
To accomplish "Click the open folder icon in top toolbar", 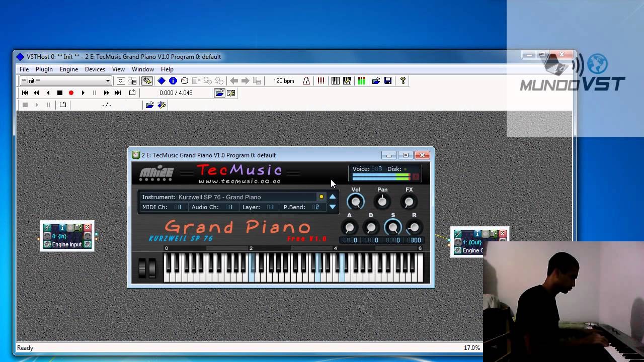I will pos(376,81).
